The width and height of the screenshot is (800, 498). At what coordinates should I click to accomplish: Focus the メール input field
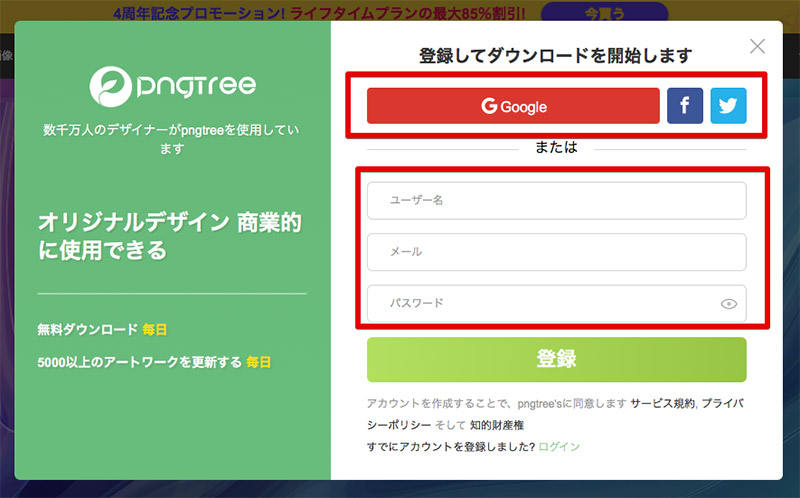tap(557, 252)
